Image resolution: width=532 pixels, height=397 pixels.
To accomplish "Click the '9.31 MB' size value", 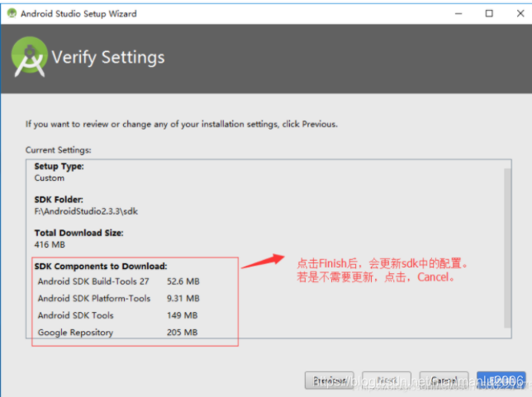I will [x=183, y=298].
